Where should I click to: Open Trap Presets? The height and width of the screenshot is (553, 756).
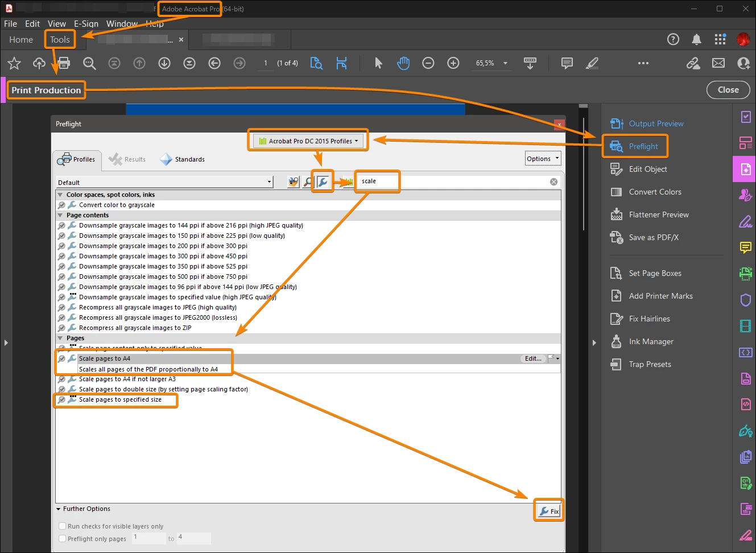tap(641, 364)
